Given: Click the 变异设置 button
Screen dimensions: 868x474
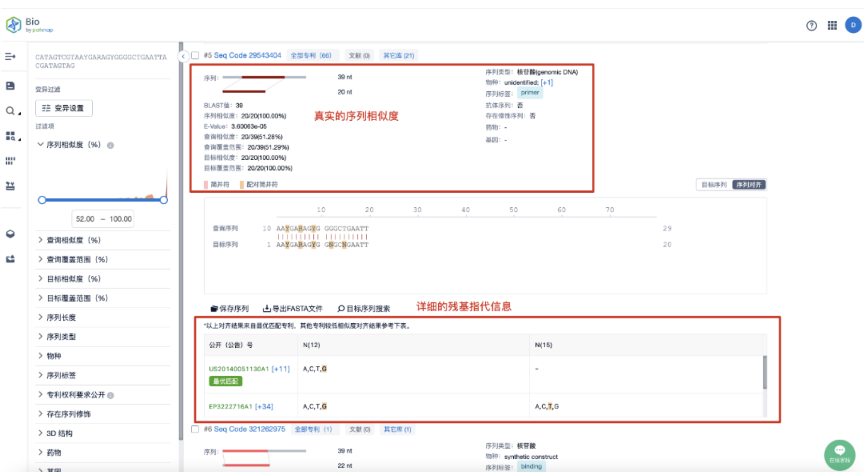Looking at the screenshot, I should (64, 108).
